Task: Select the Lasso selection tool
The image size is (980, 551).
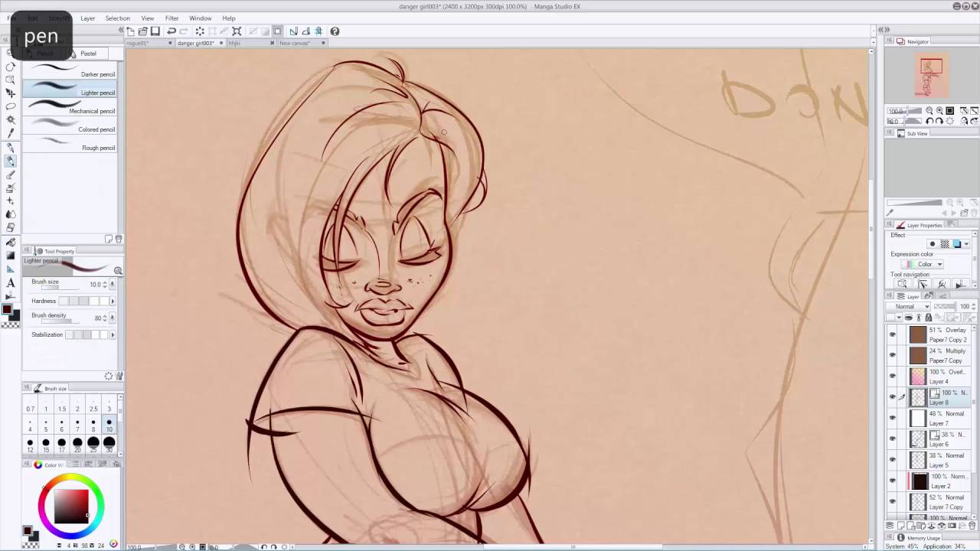Action: (11, 106)
